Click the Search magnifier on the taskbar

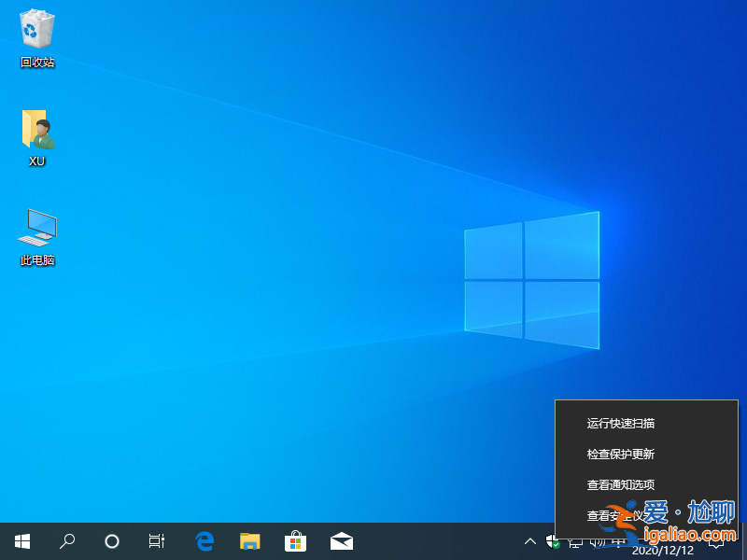tap(66, 541)
